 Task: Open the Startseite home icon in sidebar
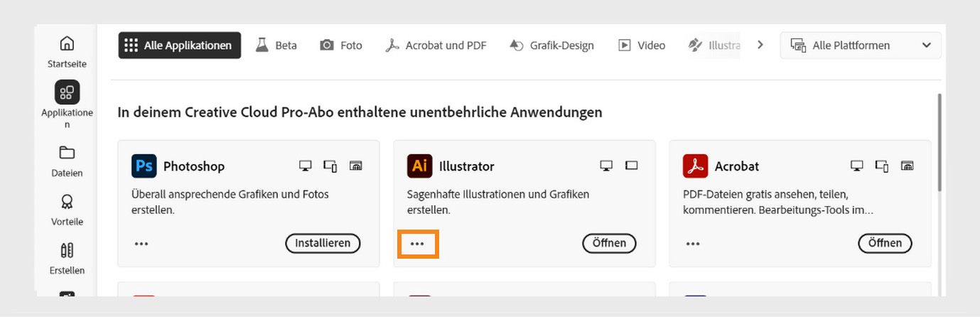click(67, 43)
